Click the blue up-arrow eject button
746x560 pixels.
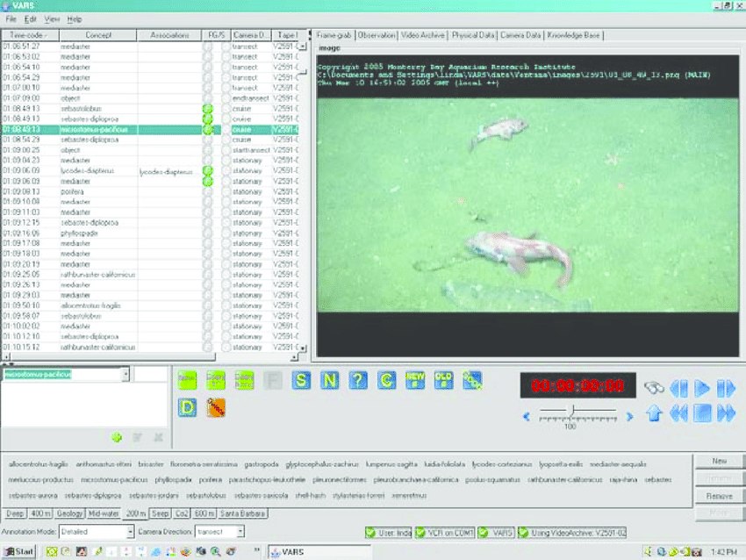(654, 413)
